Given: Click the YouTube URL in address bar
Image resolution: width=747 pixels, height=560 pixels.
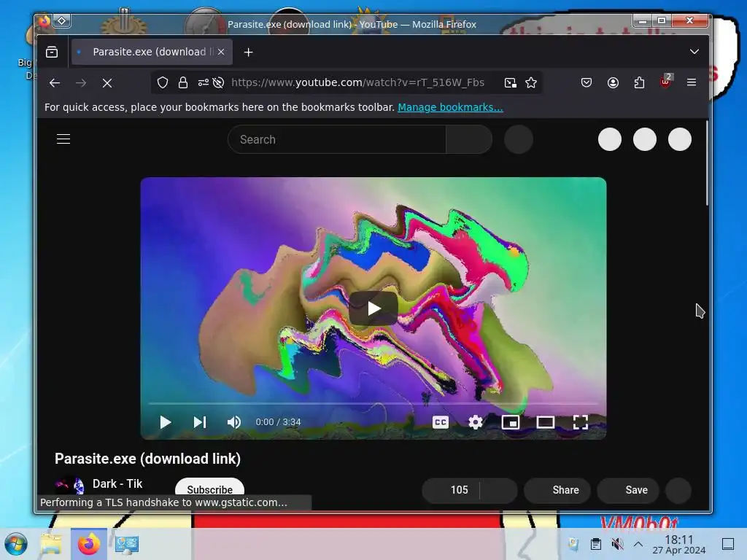Looking at the screenshot, I should tap(357, 82).
